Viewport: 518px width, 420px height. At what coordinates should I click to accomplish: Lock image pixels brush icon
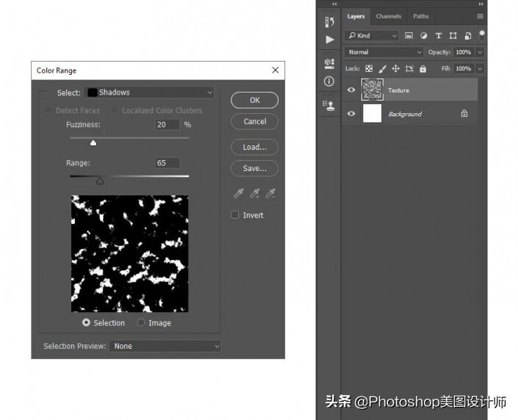[382, 69]
